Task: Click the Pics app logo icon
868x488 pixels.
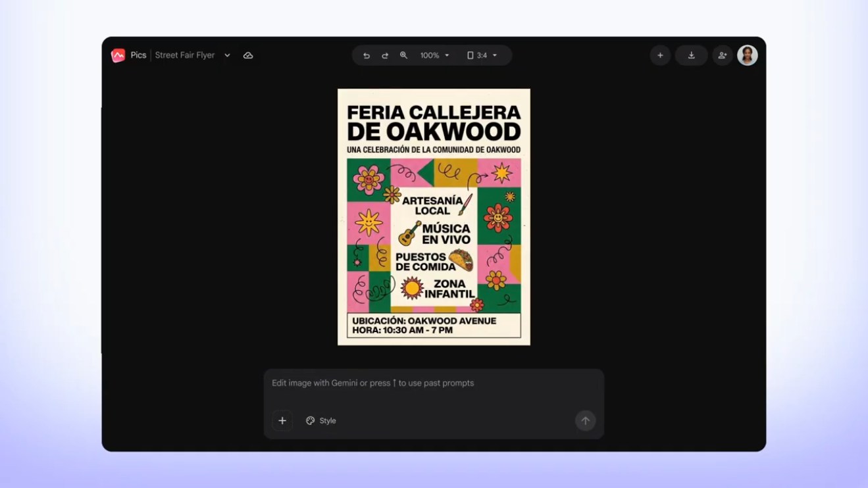Action: click(118, 55)
